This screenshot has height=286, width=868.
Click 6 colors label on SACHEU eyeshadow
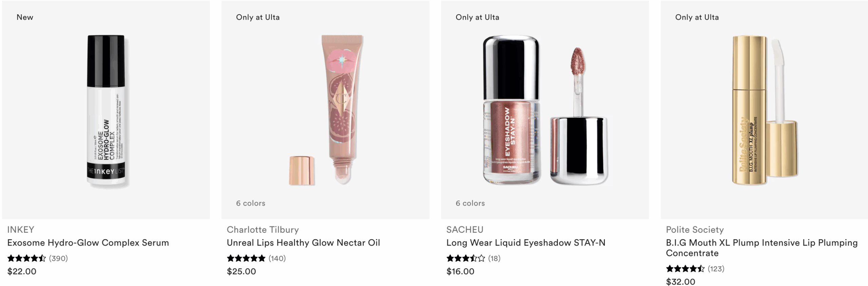click(470, 203)
